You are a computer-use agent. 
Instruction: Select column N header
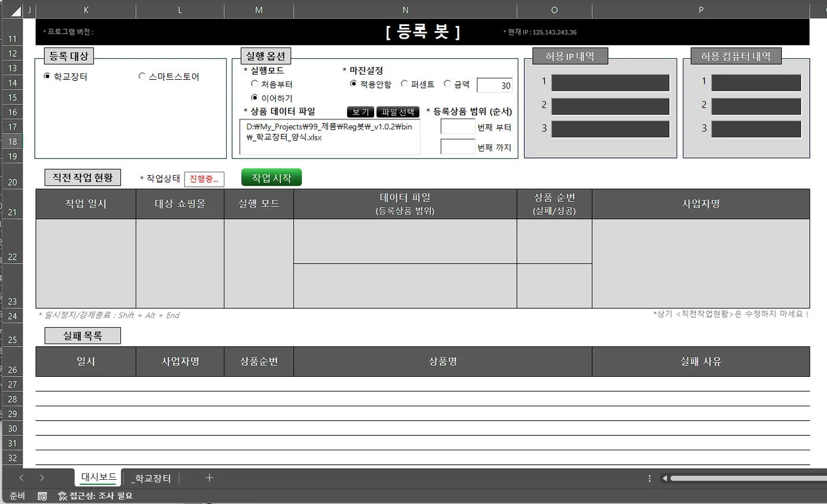[405, 10]
